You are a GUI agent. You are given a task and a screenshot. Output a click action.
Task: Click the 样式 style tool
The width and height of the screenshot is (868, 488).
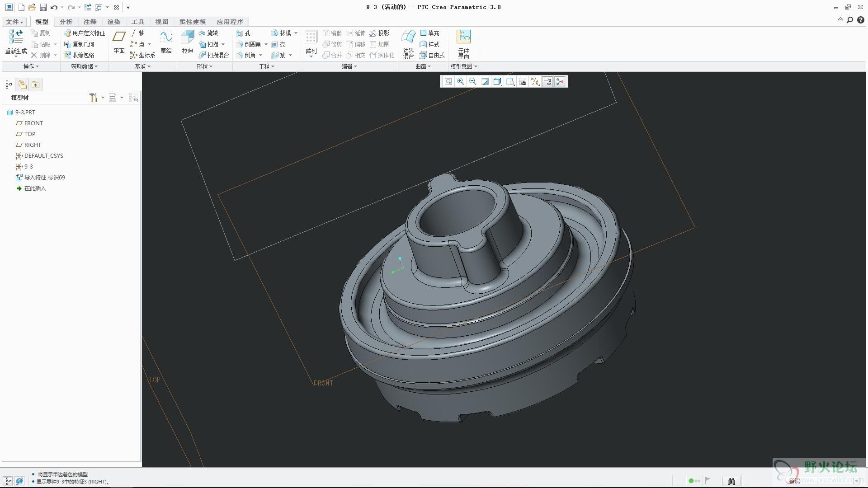point(429,44)
